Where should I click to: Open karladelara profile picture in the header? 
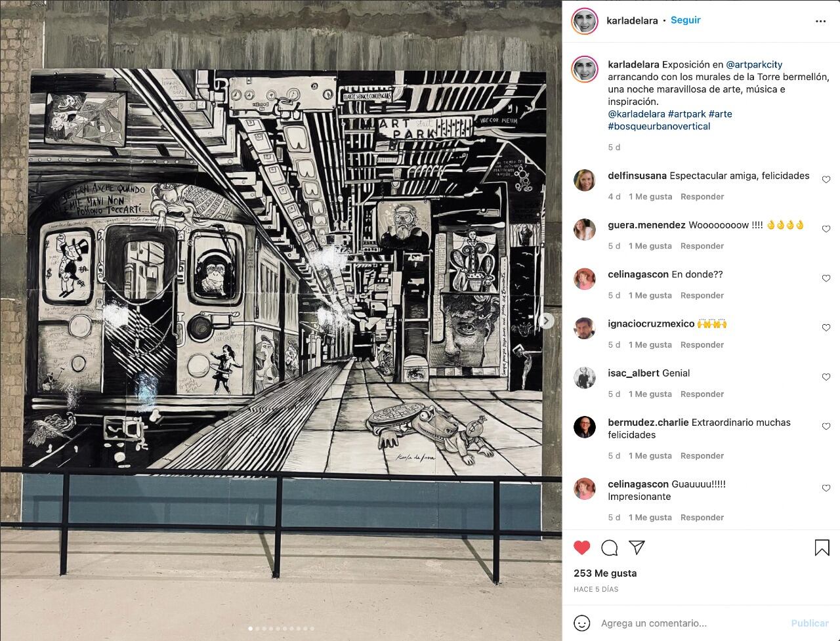[x=585, y=21]
